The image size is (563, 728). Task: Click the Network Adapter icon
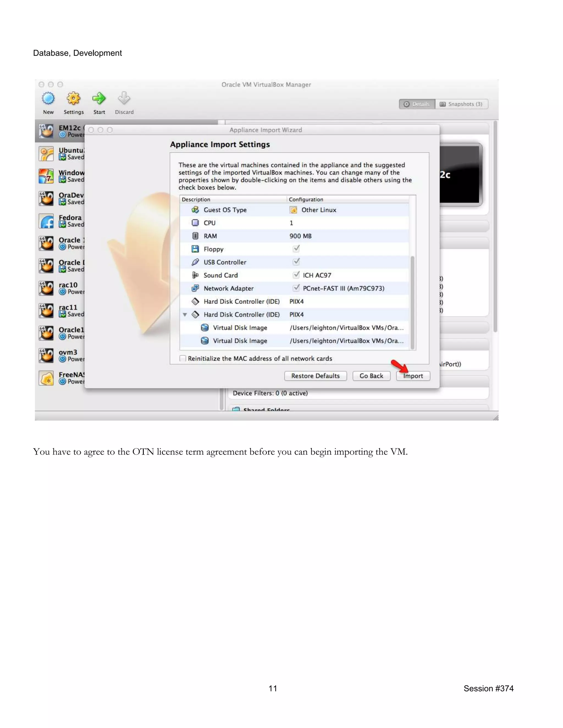pyautogui.click(x=195, y=288)
